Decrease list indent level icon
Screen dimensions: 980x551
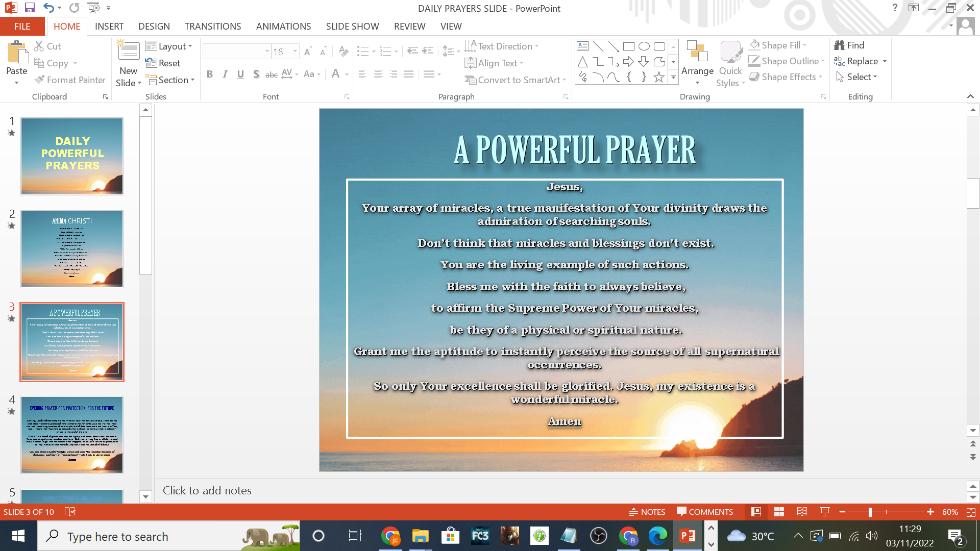(x=412, y=52)
